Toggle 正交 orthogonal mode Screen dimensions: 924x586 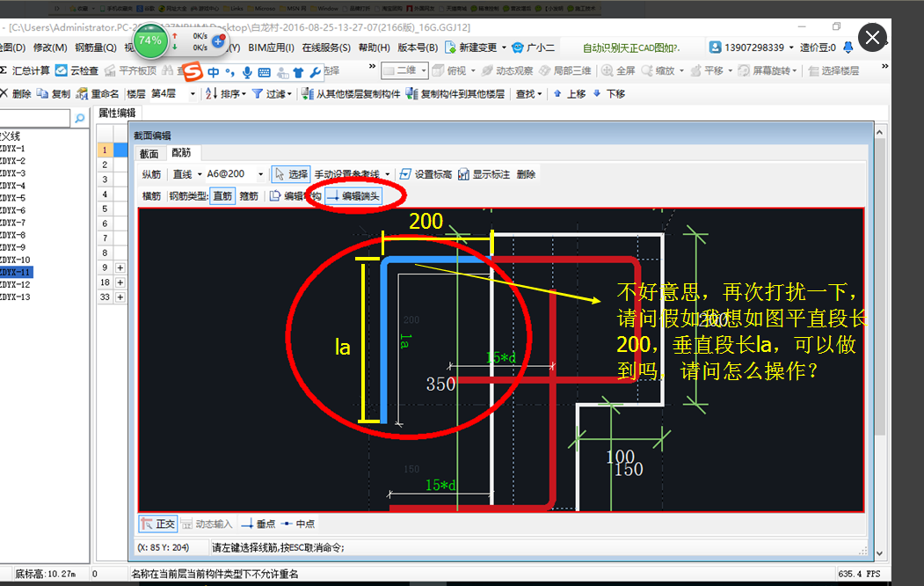(158, 524)
